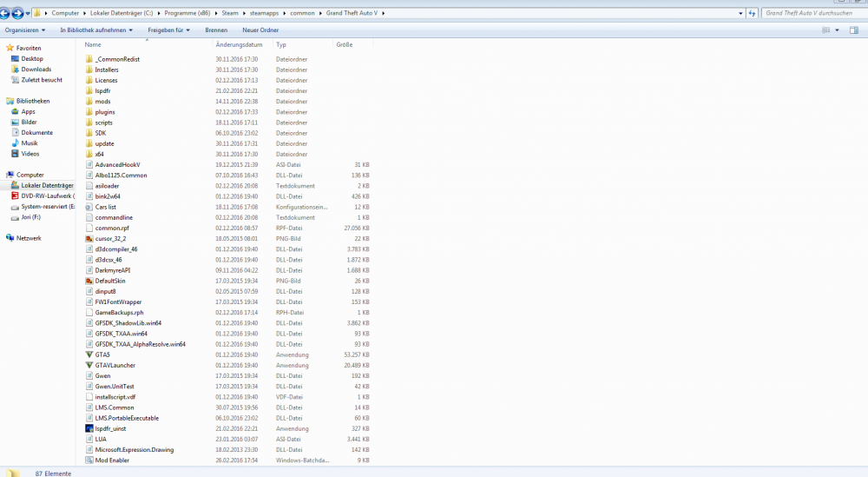Open Zuletzt besucht in sidebar

click(x=42, y=80)
